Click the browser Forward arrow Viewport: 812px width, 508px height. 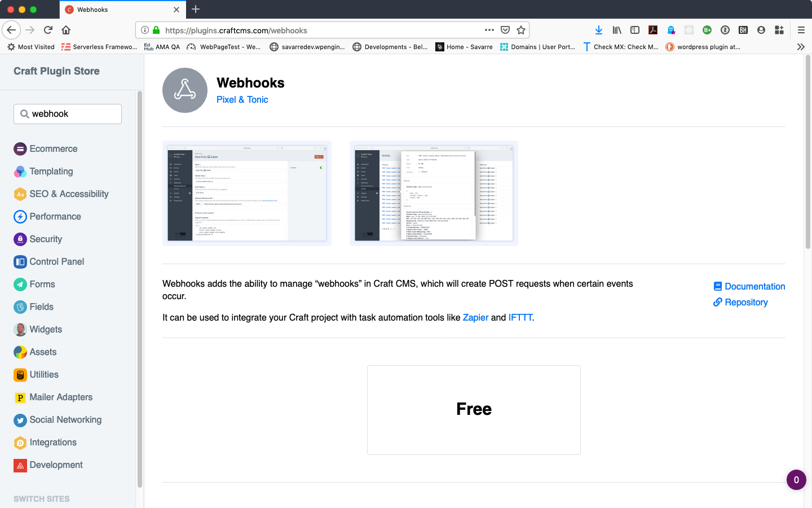pos(30,30)
